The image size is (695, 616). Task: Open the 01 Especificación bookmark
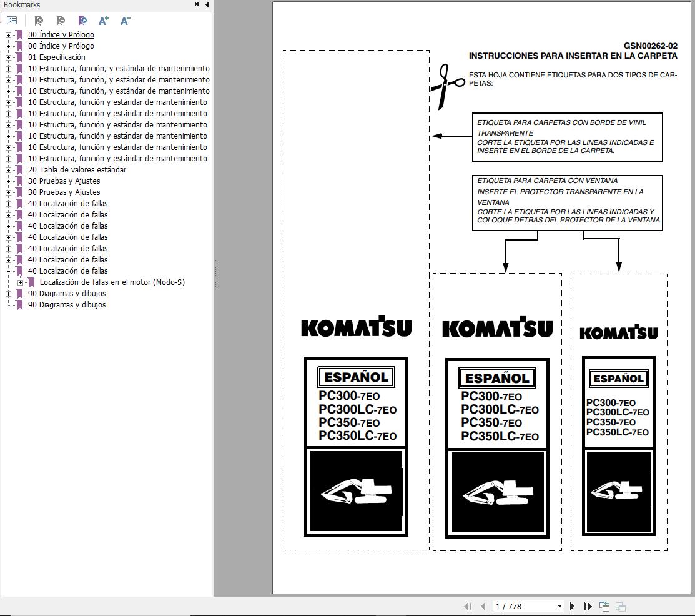57,57
